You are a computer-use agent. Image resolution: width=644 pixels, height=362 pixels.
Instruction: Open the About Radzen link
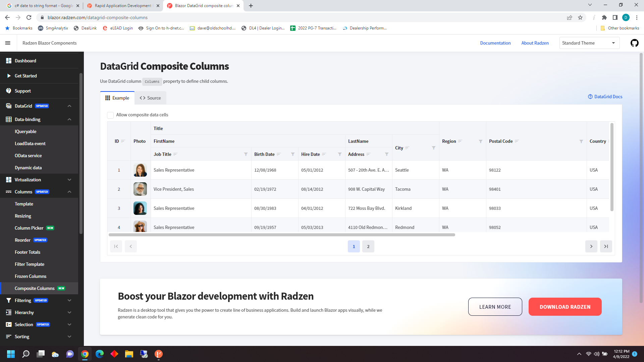(535, 43)
